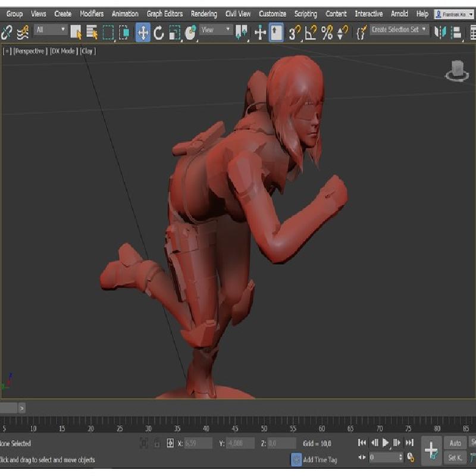
Task: Open the Rendering menu
Action: (204, 14)
